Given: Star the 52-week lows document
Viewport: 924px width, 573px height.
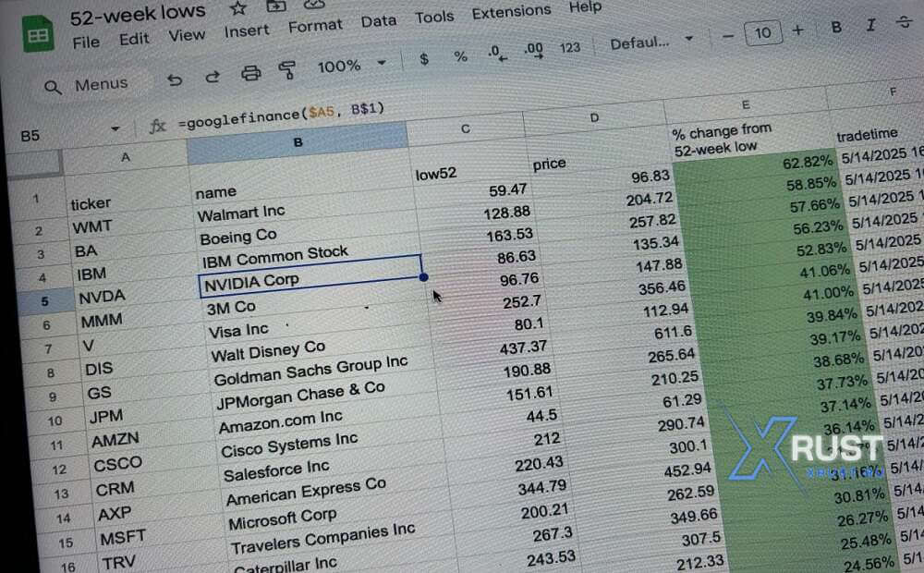Looking at the screenshot, I should click(x=238, y=8).
